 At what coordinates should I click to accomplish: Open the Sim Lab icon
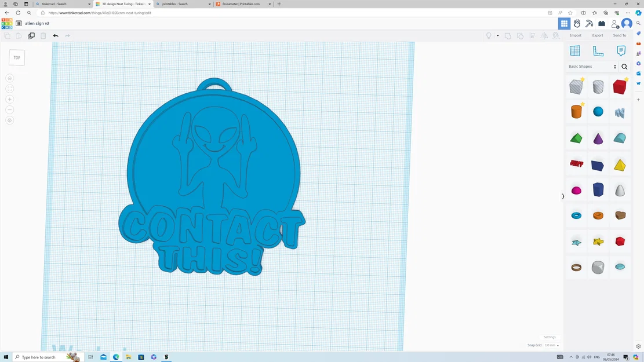tap(577, 23)
